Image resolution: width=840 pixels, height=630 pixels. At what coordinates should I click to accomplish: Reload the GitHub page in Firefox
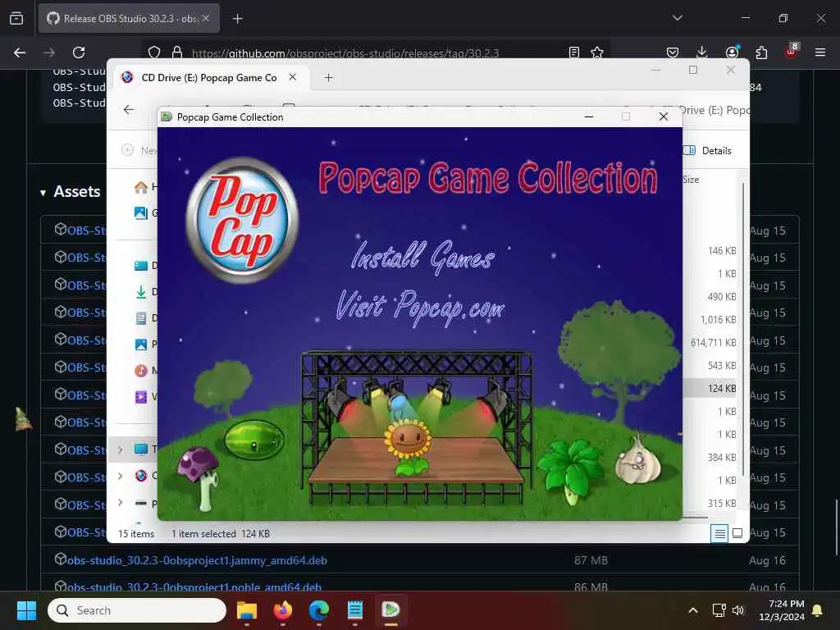pyautogui.click(x=79, y=52)
